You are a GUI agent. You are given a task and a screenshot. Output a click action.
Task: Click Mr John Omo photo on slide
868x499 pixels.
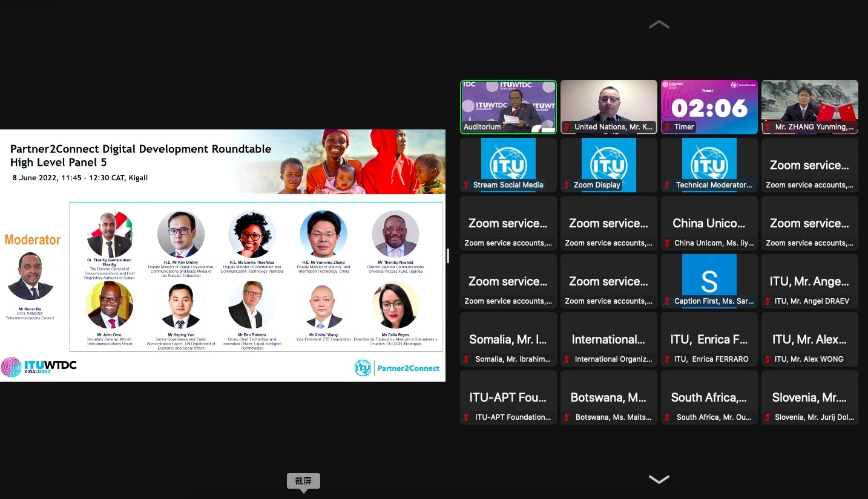(x=109, y=305)
